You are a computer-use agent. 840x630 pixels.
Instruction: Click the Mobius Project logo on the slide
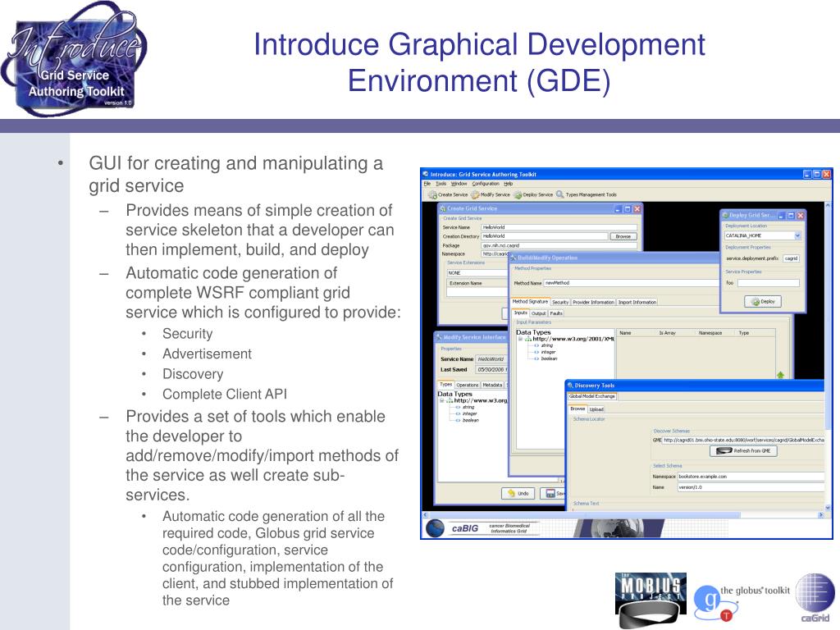[x=651, y=600]
